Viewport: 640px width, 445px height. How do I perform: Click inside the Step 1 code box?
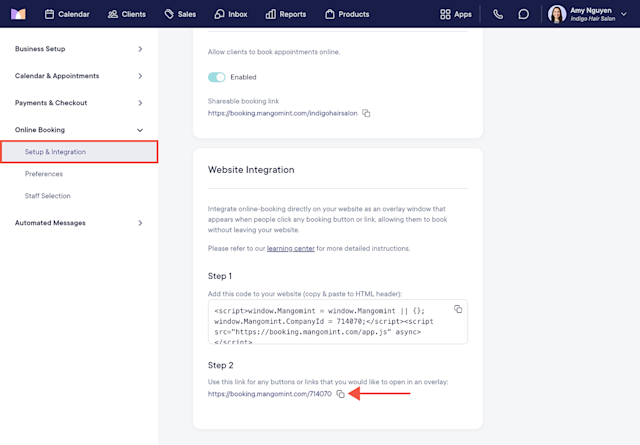(x=338, y=322)
